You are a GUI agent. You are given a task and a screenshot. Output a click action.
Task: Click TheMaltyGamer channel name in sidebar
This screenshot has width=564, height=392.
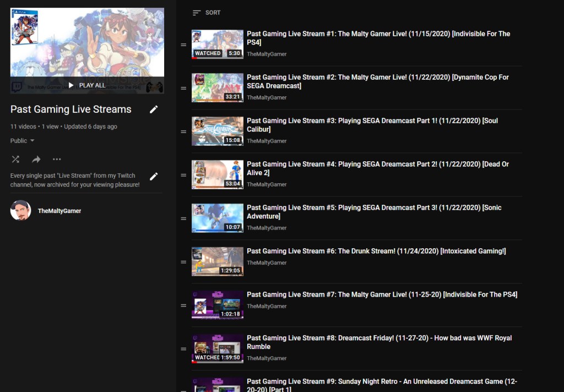click(59, 211)
